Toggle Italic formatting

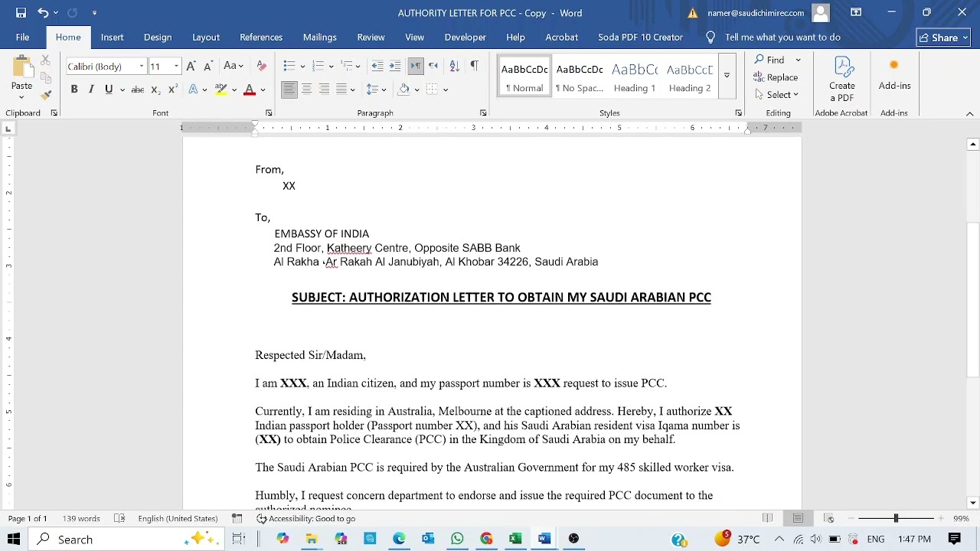(91, 90)
